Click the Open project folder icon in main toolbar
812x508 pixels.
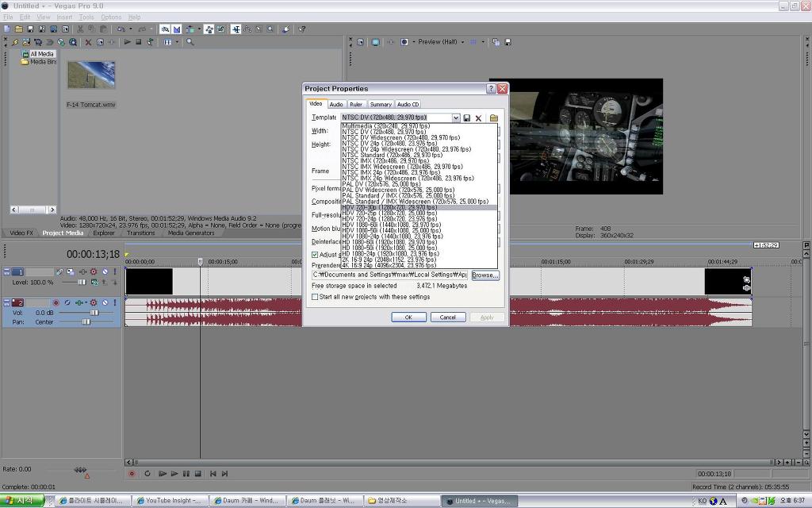(18, 29)
